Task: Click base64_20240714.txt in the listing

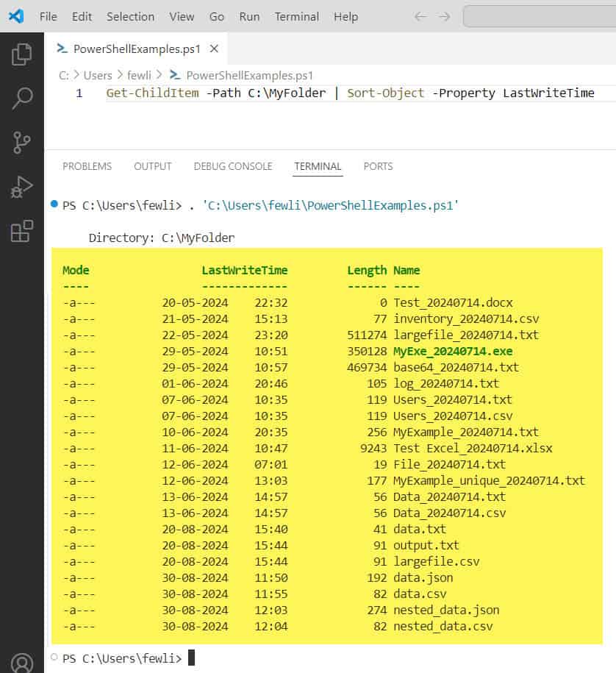Action: 456,368
